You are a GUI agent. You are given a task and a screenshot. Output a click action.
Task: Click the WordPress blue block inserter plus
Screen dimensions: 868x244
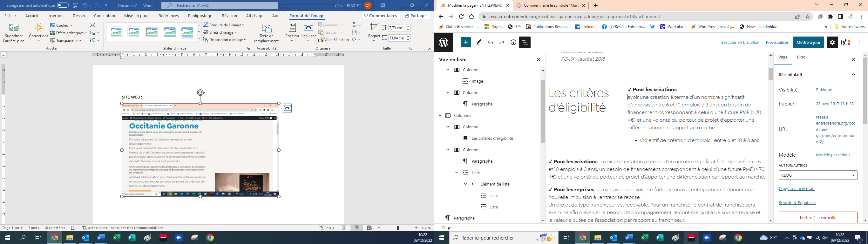[x=466, y=43]
